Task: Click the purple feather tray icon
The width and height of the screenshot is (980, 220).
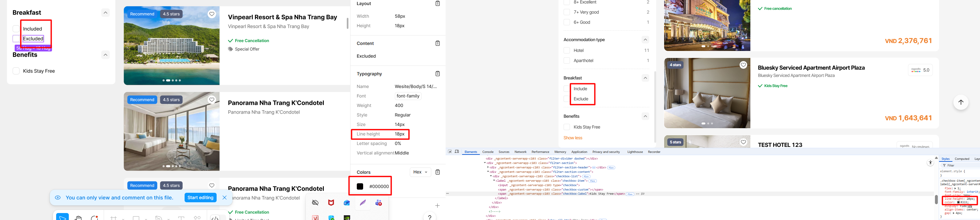Action: pyautogui.click(x=363, y=203)
